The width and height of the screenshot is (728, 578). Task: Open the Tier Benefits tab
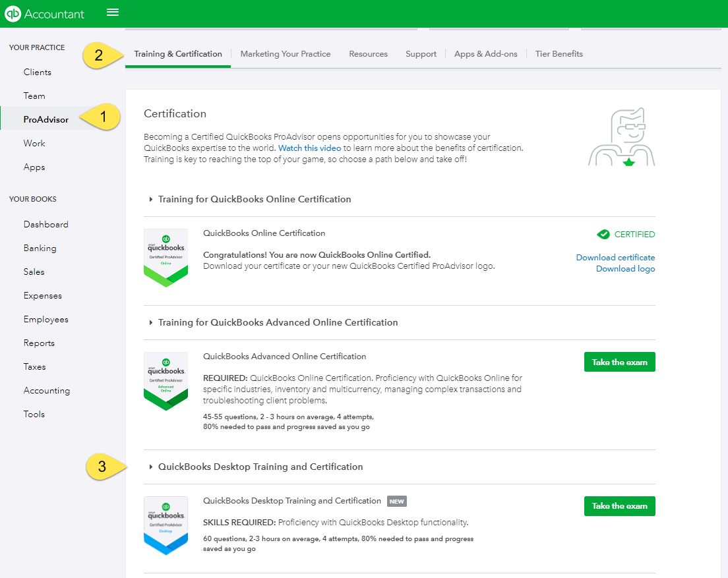pyautogui.click(x=559, y=54)
